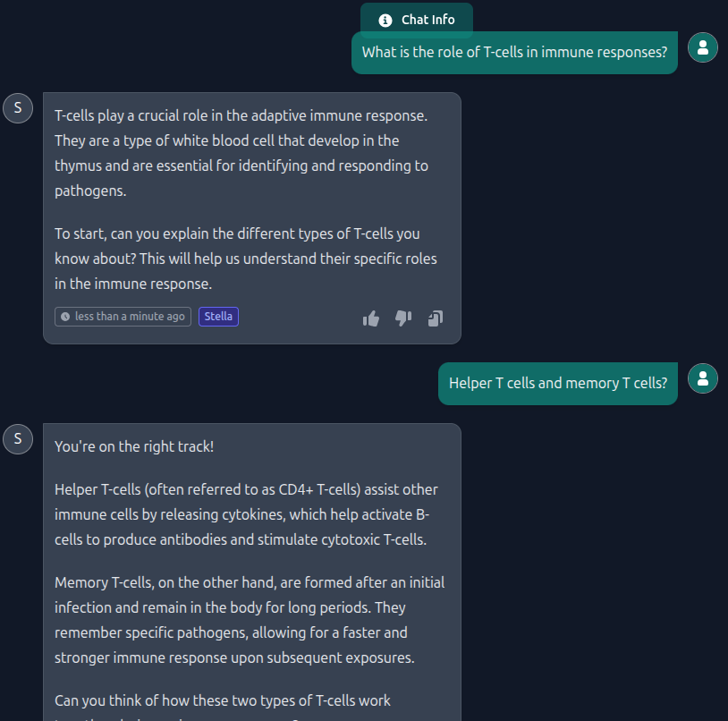Screen dimensions: 728x721
Task: Click the paragraph starting "Memory T-cells, on the other hand"
Action: pos(250,620)
